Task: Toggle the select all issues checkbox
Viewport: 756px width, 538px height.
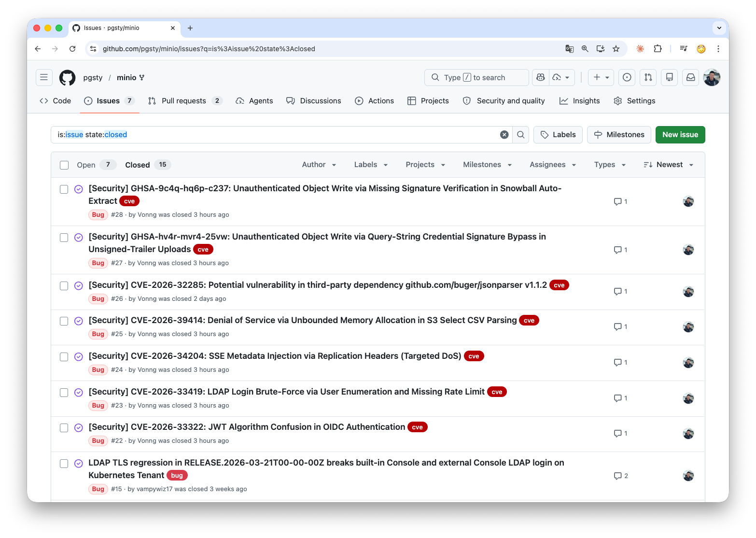Action: tap(64, 165)
